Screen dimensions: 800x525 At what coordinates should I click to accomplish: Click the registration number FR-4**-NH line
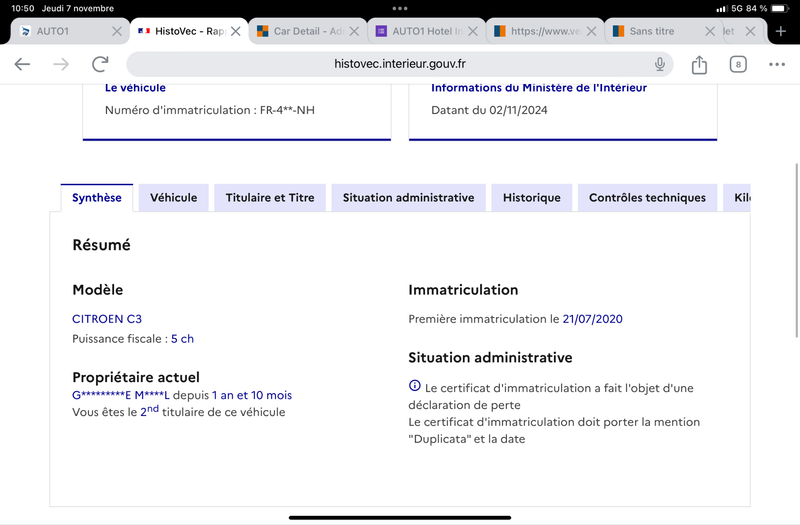(x=210, y=110)
